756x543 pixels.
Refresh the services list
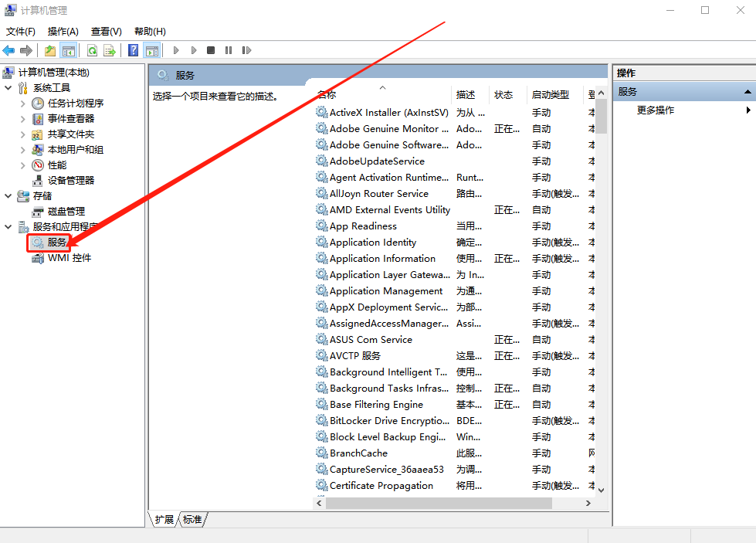92,50
